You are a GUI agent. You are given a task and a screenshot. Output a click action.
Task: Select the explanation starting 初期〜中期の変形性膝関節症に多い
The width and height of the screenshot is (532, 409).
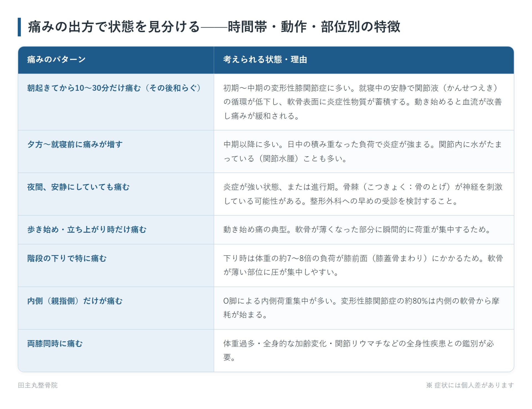point(364,102)
